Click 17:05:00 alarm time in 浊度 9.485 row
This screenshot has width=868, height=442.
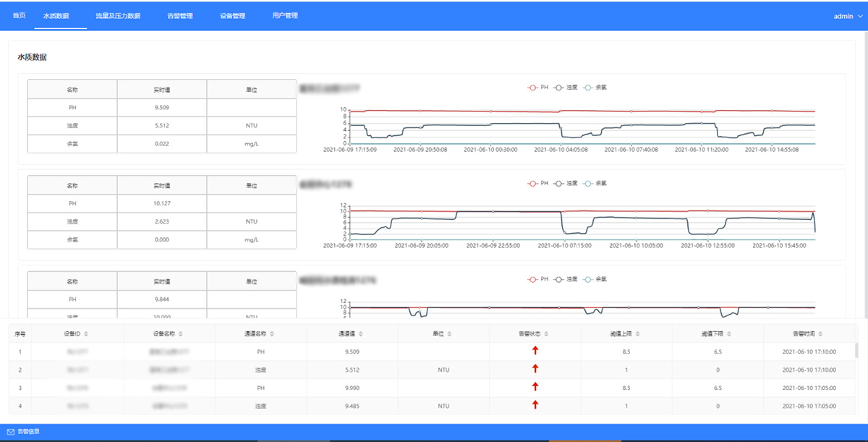click(809, 405)
